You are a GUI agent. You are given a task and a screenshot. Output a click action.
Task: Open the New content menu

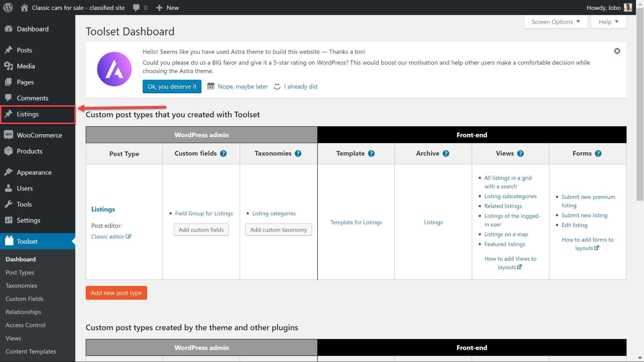[x=167, y=8]
